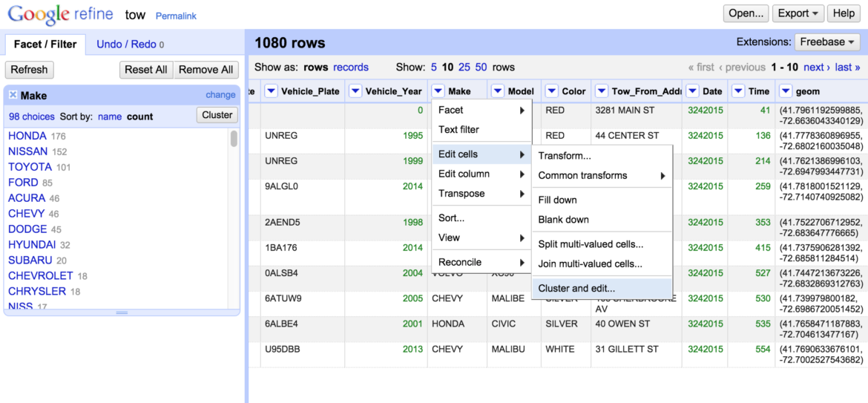Select the HYUNDAI facet choice

32,245
